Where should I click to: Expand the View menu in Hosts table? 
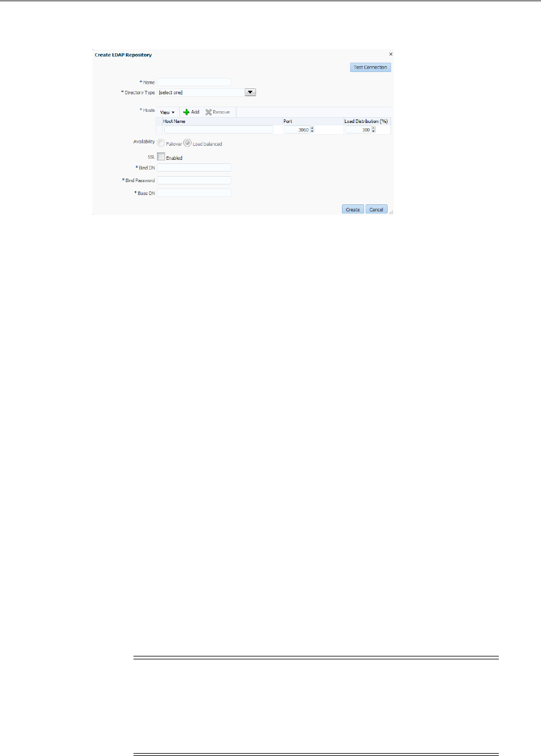tap(167, 112)
